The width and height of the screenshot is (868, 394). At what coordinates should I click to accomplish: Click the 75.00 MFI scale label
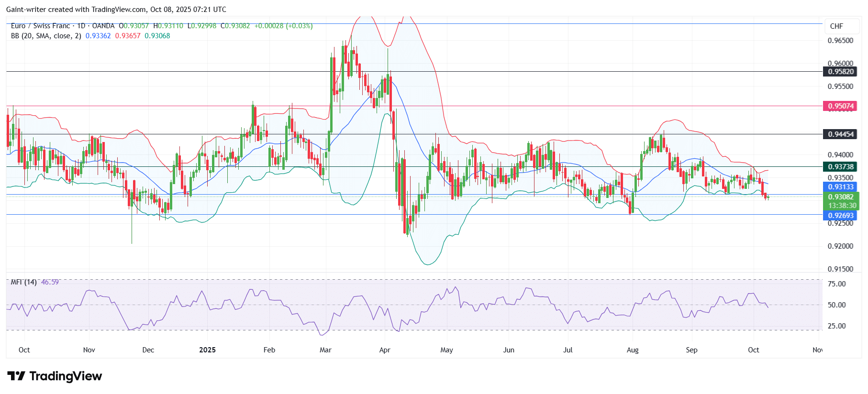[836, 284]
